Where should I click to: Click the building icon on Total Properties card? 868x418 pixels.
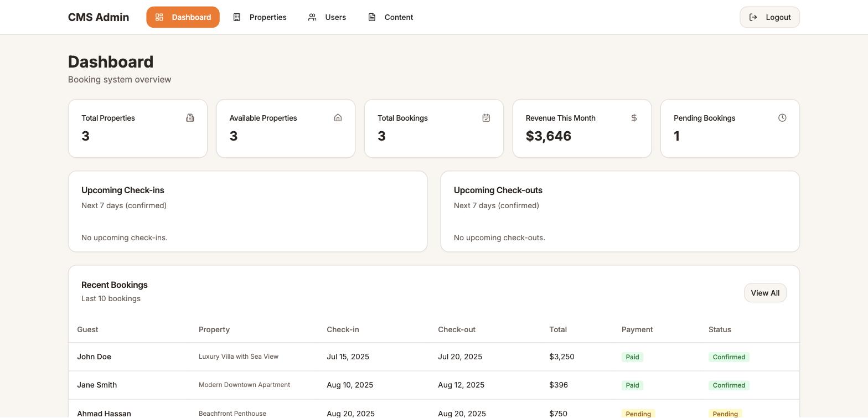click(190, 118)
